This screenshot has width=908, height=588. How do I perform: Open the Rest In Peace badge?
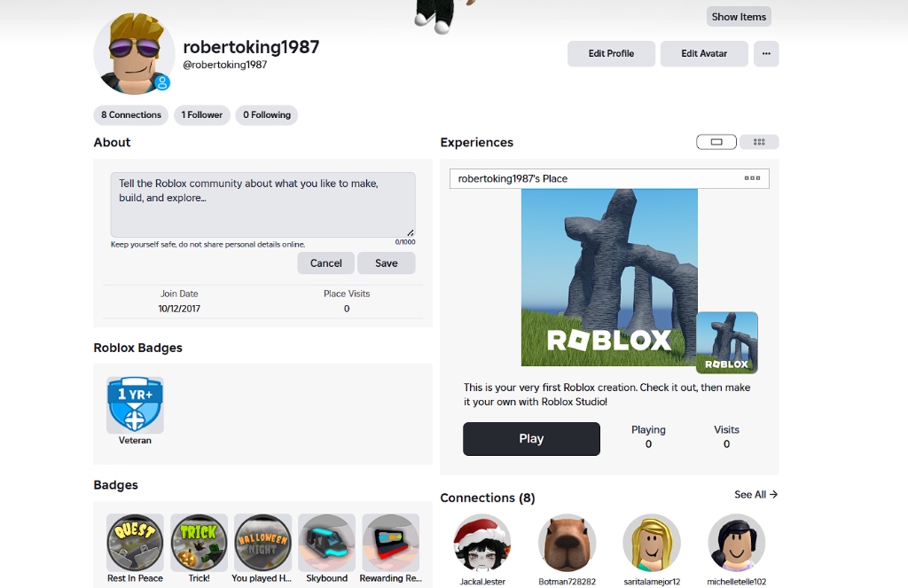click(135, 542)
